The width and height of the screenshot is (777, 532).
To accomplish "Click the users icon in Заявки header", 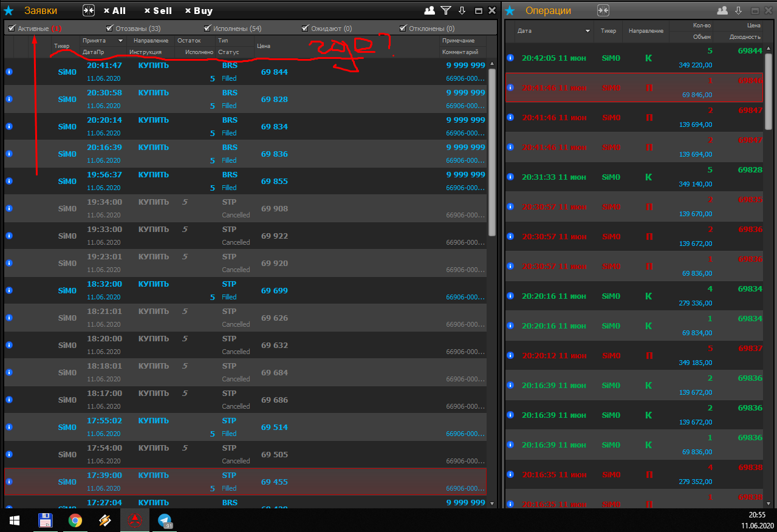I will point(430,10).
